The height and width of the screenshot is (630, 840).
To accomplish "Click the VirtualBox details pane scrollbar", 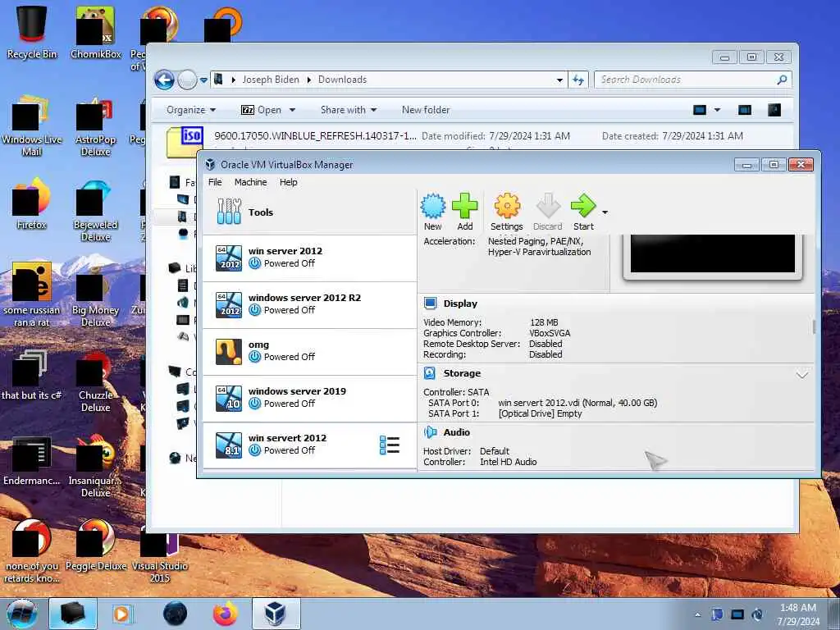I will [x=814, y=326].
